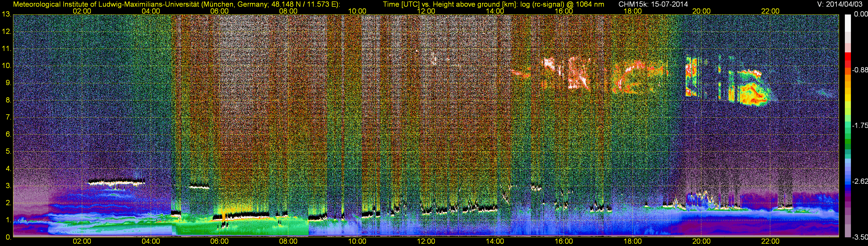Click the 06:00 label on the top time axis
Screen dimensions: 868x246
click(x=219, y=11)
